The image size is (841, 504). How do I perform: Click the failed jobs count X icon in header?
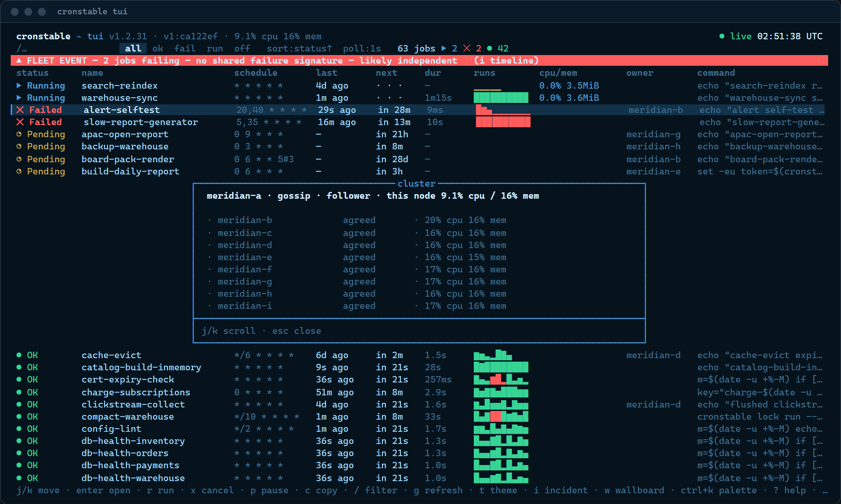[x=467, y=48]
